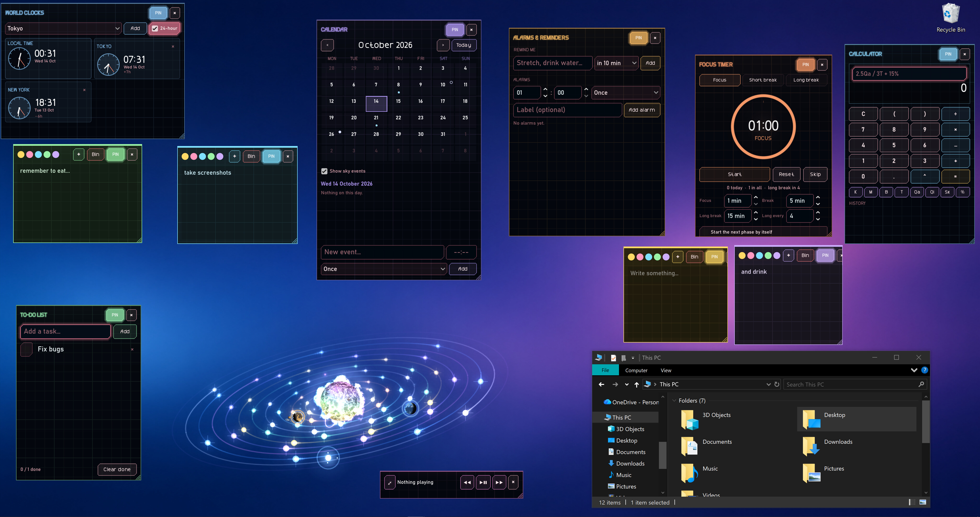
Task: Jump to Today in the Calendar
Action: (x=463, y=45)
